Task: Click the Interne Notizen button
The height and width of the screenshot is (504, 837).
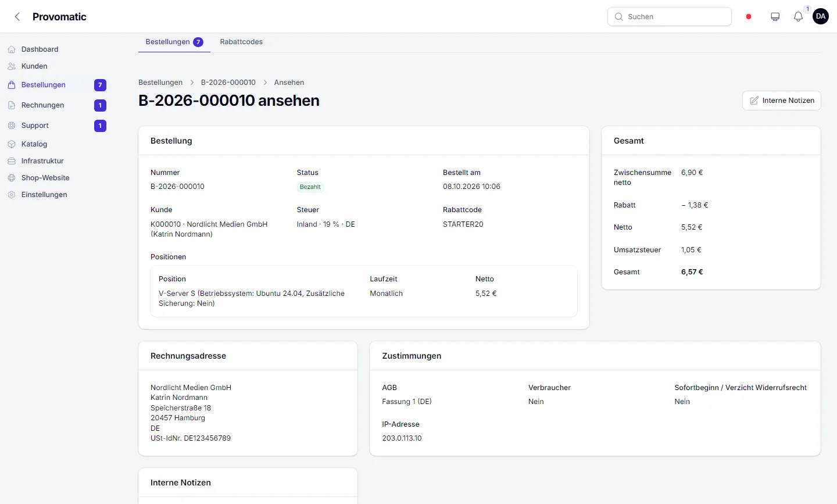Action: tap(781, 101)
